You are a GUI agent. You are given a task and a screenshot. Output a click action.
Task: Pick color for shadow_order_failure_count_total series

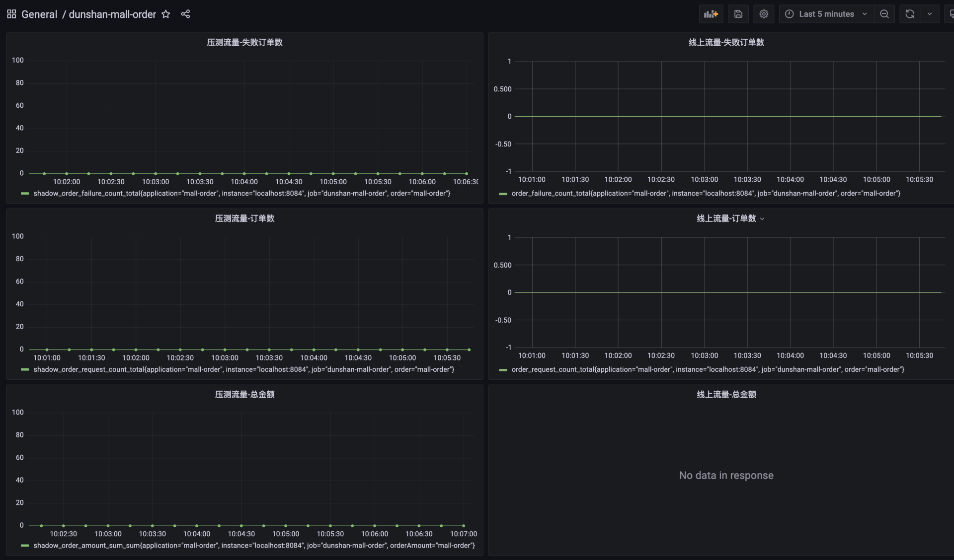click(25, 194)
